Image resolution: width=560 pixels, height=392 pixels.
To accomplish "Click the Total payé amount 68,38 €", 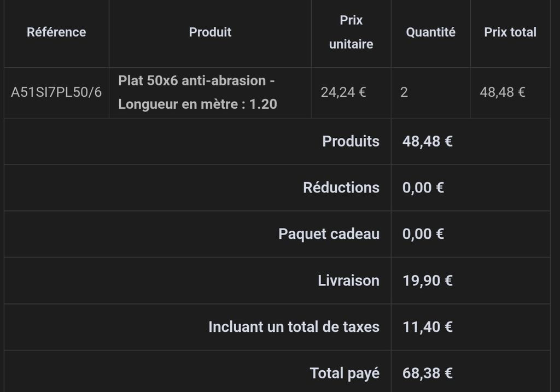I will (428, 373).
